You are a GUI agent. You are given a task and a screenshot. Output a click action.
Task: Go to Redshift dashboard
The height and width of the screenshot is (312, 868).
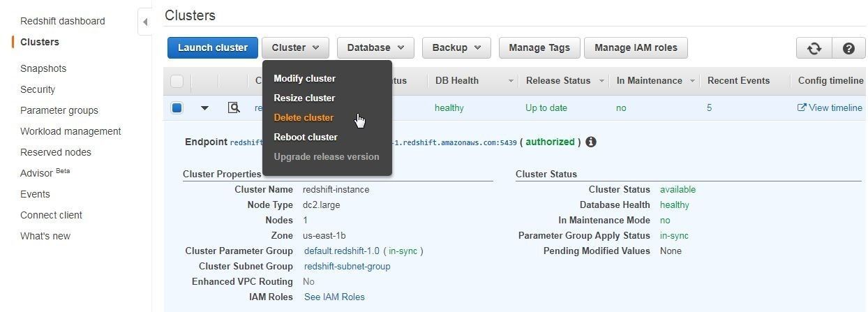coord(63,21)
